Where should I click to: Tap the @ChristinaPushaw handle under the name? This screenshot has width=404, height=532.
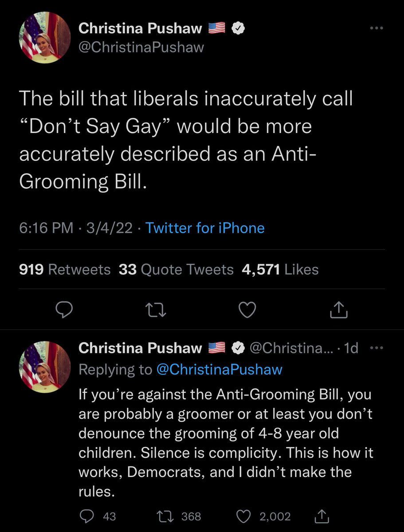[x=141, y=47]
